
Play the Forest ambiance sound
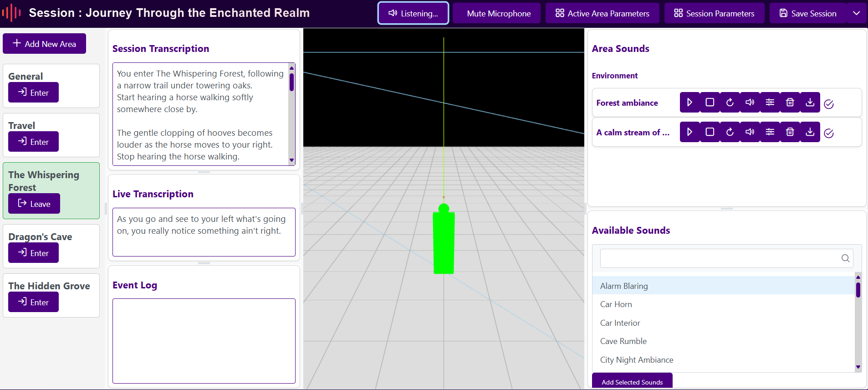click(689, 103)
